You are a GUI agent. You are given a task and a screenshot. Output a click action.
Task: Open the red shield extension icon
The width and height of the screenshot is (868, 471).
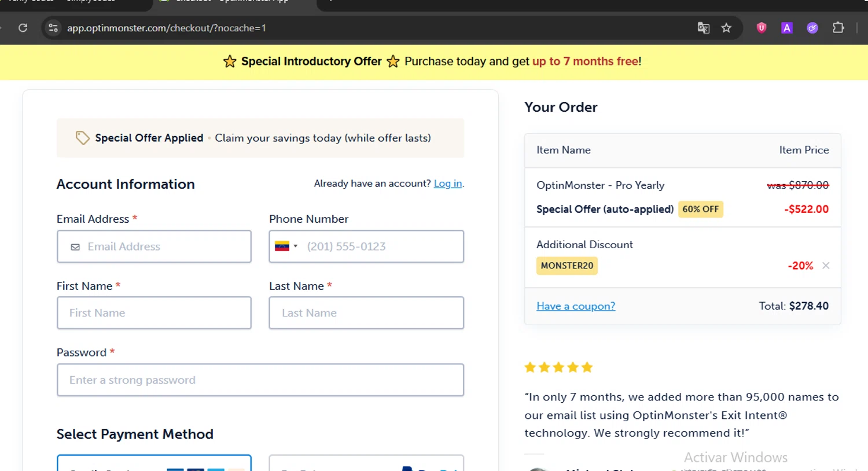click(x=762, y=27)
